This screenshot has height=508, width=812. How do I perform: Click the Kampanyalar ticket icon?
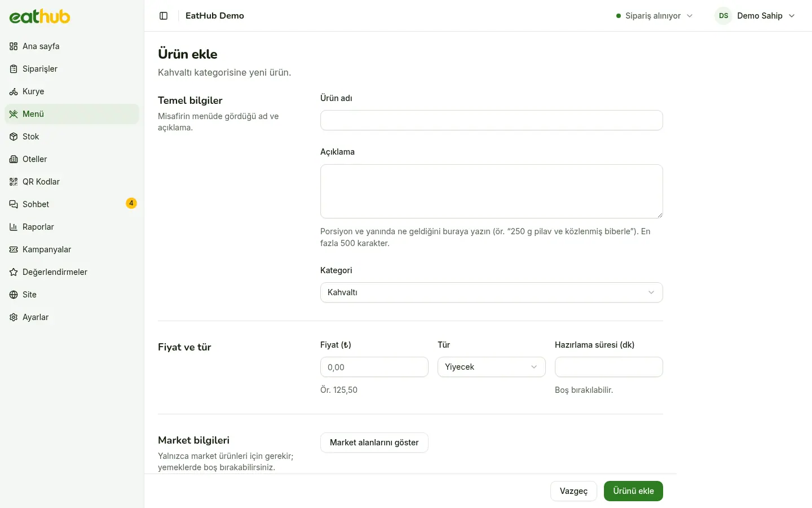14,249
